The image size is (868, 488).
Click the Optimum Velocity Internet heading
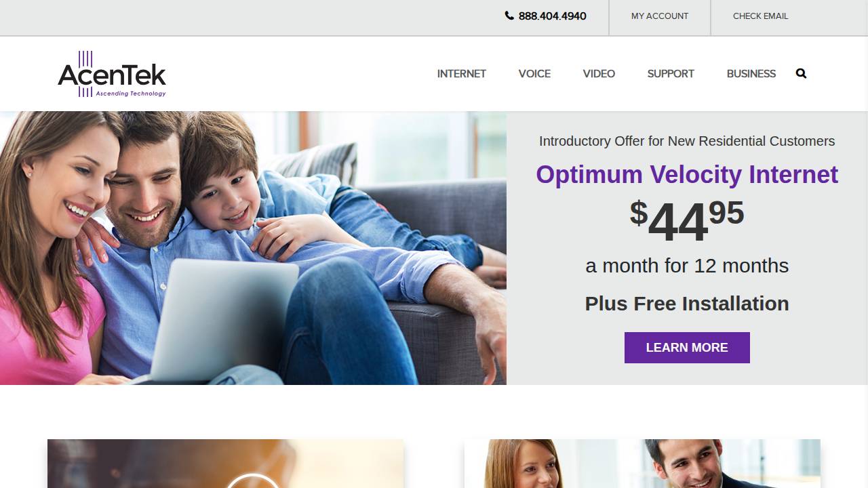tap(687, 174)
